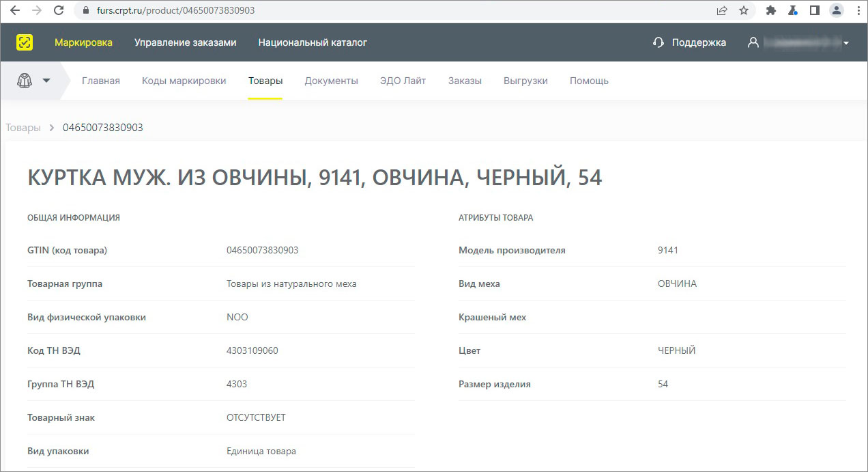Click the Крашеный мех label
This screenshot has width=868, height=472.
[493, 317]
